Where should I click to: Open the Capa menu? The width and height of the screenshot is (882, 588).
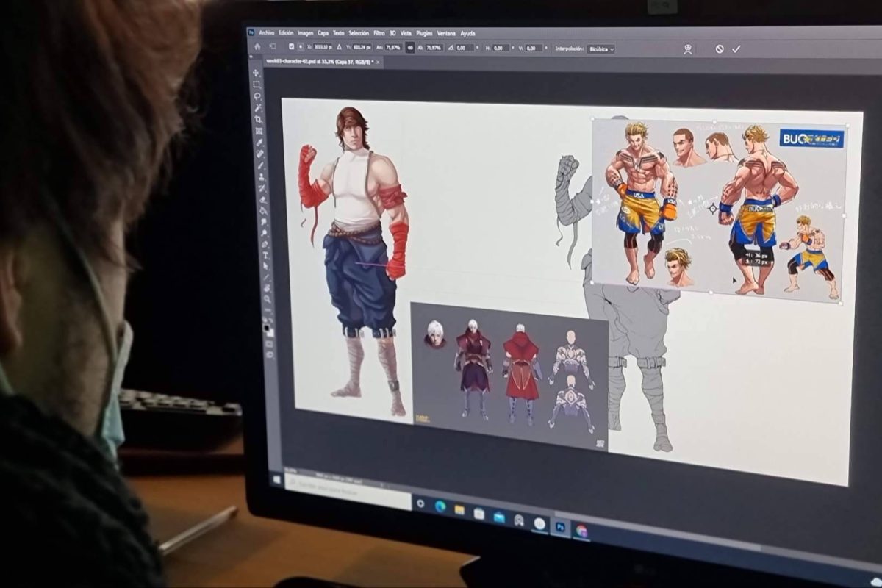[x=323, y=33]
